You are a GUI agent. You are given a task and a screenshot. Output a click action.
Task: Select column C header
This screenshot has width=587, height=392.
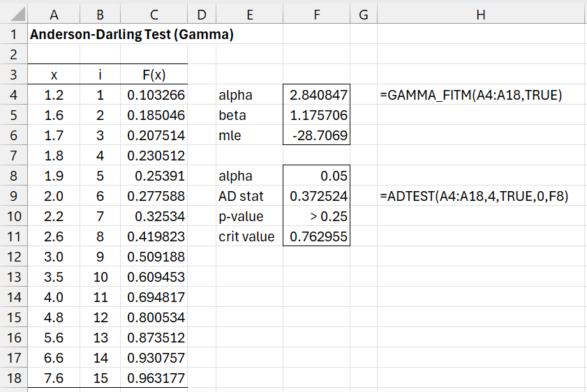click(154, 14)
